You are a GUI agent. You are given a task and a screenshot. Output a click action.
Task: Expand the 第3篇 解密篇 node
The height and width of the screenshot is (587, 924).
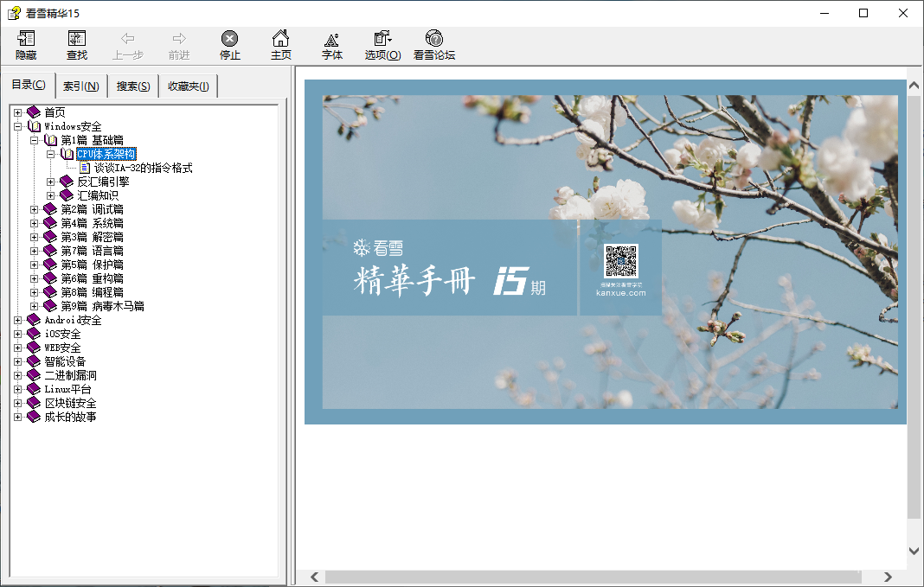[x=35, y=237]
